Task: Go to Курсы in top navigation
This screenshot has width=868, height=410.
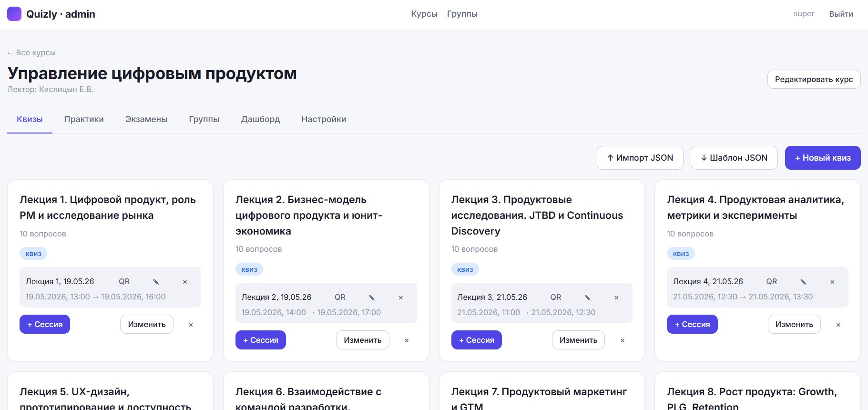Action: coord(424,14)
